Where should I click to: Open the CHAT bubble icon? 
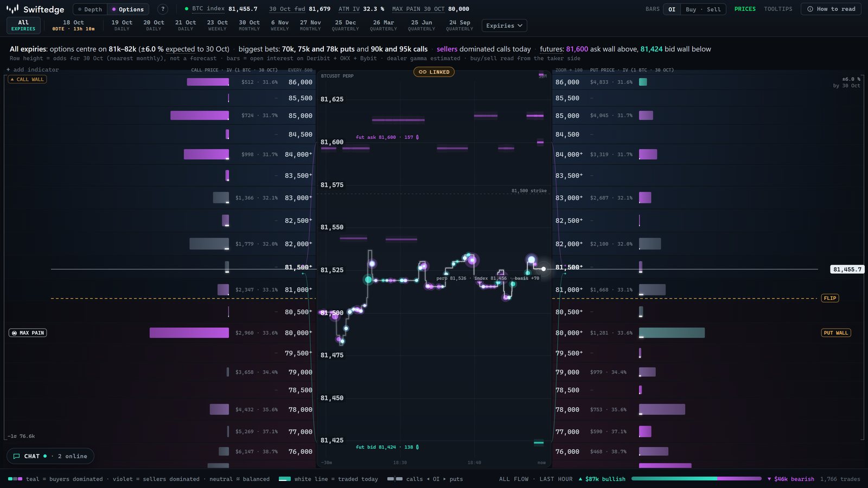pos(16,456)
